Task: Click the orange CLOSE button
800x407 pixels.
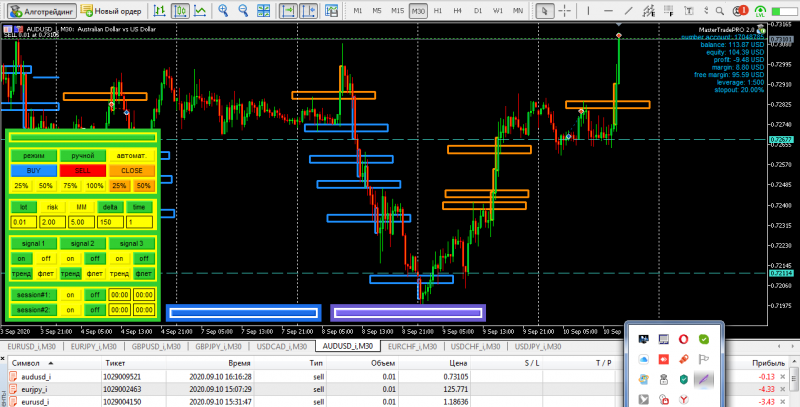Action: pyautogui.click(x=132, y=171)
